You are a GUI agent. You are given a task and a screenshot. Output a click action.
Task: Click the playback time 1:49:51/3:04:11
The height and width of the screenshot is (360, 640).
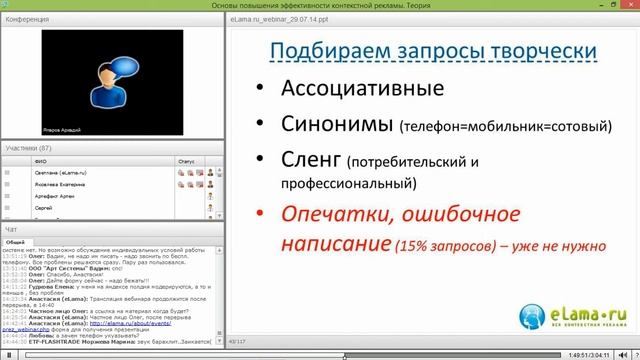point(589,355)
